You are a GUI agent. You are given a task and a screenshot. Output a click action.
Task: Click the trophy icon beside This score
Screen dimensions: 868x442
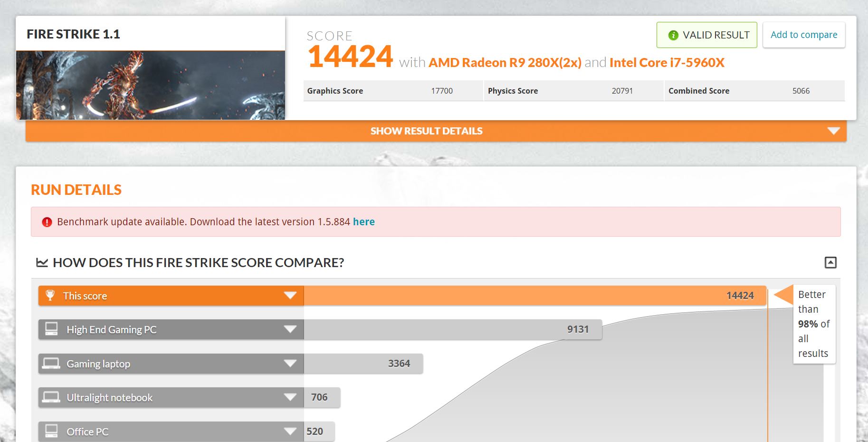coord(50,295)
